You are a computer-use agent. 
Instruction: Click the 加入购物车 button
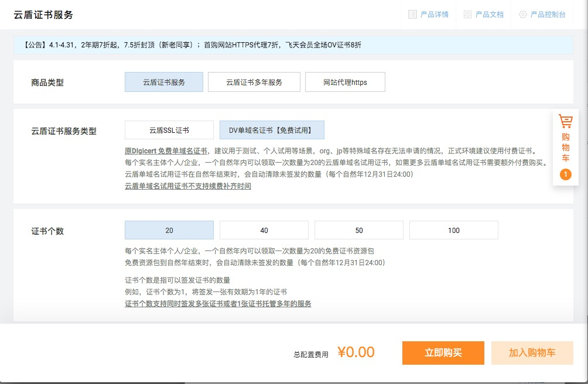click(x=532, y=353)
